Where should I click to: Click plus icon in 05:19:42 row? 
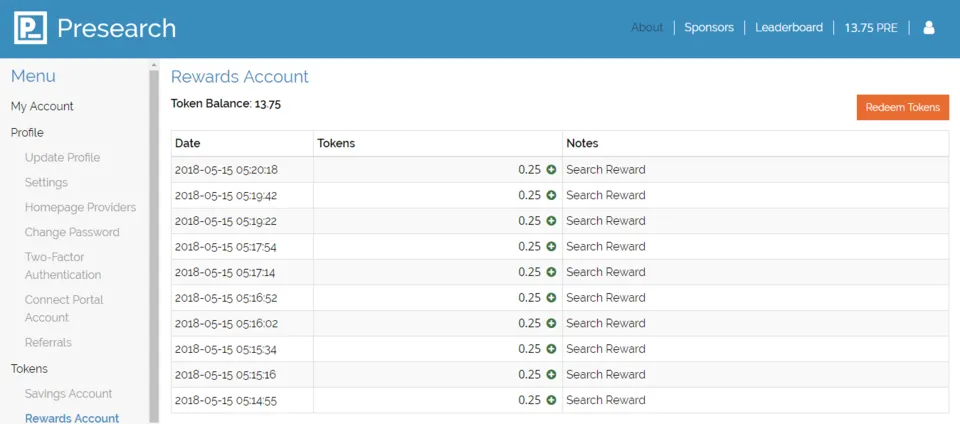(551, 195)
